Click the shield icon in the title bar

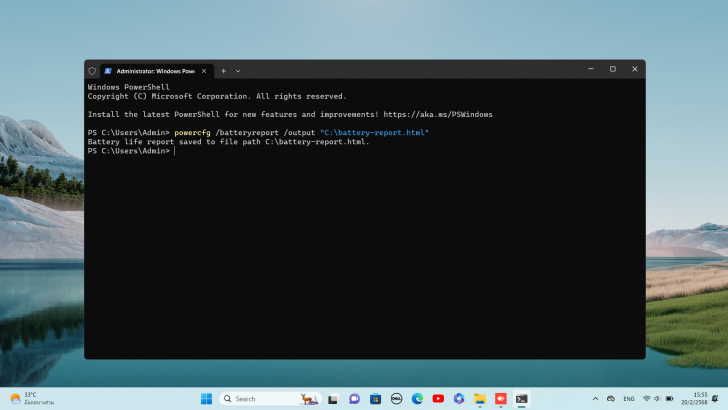click(x=92, y=71)
